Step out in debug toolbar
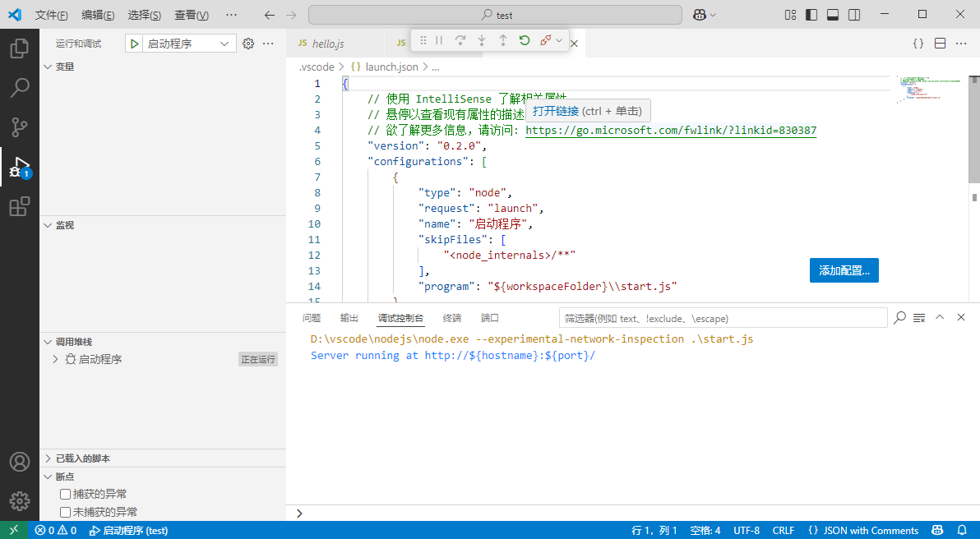Screen dimensions: 980x539 tap(503, 40)
